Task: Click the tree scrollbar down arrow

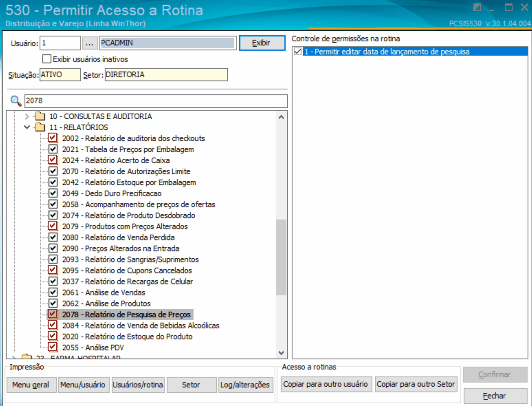Action: [x=281, y=353]
